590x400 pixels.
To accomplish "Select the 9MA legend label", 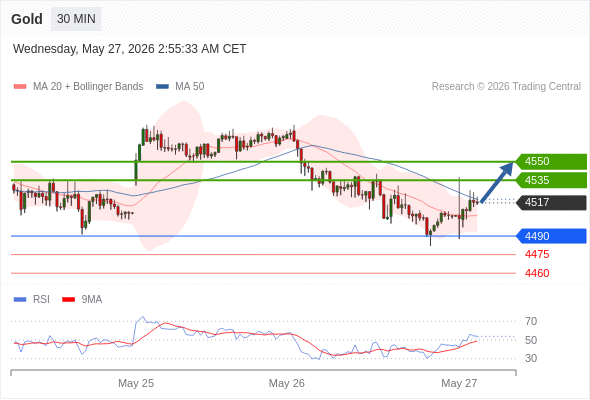I will point(92,300).
